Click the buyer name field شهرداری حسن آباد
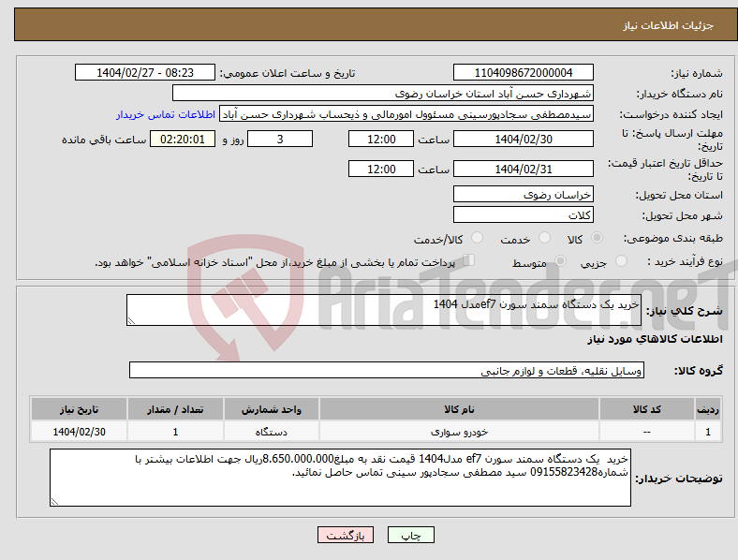The height and width of the screenshot is (560, 738). click(383, 93)
